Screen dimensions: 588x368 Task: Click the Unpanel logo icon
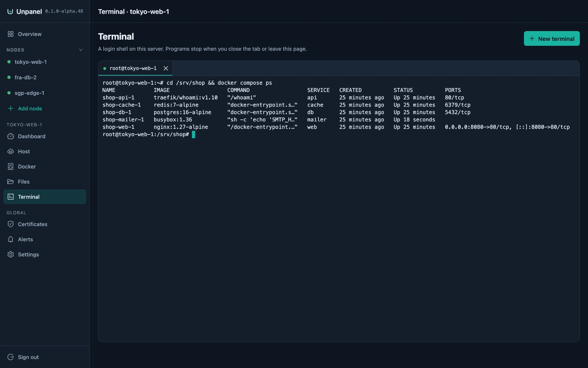pyautogui.click(x=10, y=11)
